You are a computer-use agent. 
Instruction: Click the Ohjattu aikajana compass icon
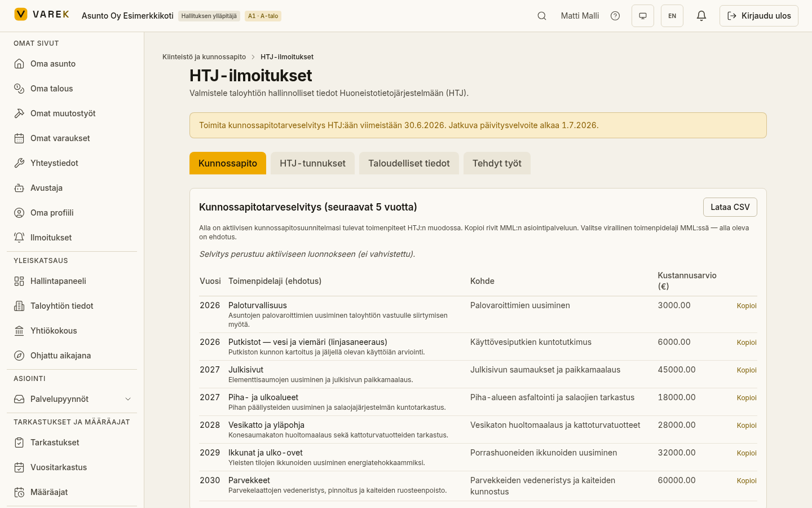coord(19,356)
